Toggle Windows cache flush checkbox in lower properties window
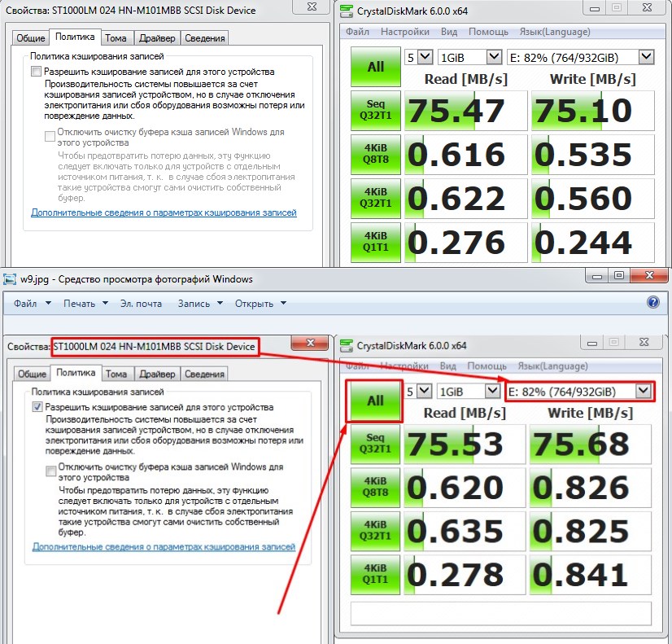The image size is (672, 644). coord(50,471)
